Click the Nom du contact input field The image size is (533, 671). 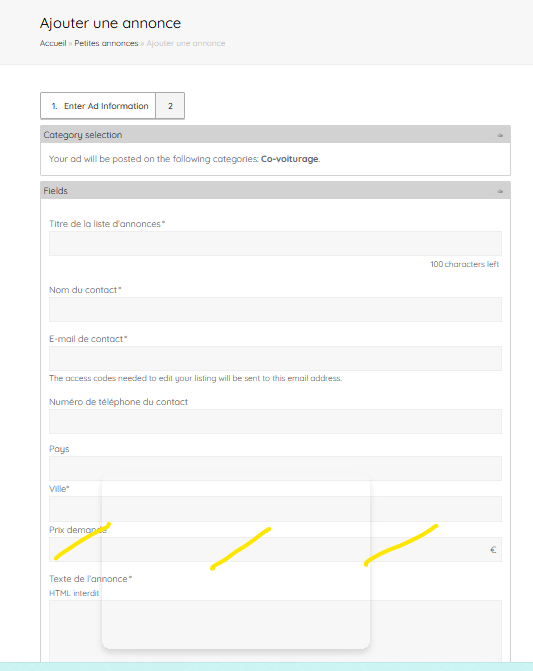point(275,309)
